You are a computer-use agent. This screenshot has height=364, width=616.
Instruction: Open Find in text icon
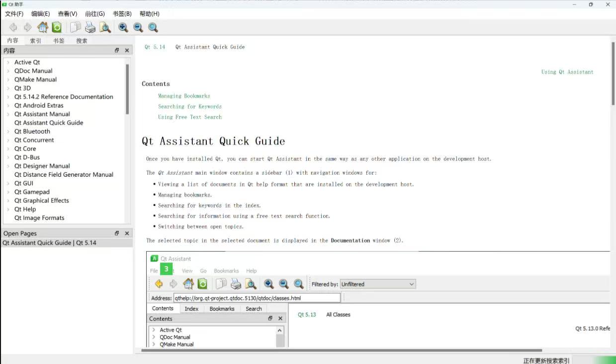pyautogui.click(x=105, y=27)
